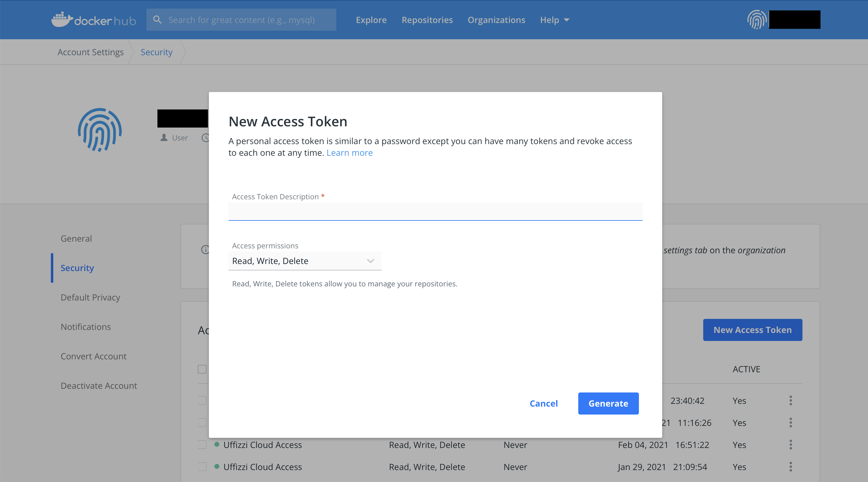Viewport: 868px width, 482px height.
Task: Click the search magnifier icon
Action: point(157,20)
